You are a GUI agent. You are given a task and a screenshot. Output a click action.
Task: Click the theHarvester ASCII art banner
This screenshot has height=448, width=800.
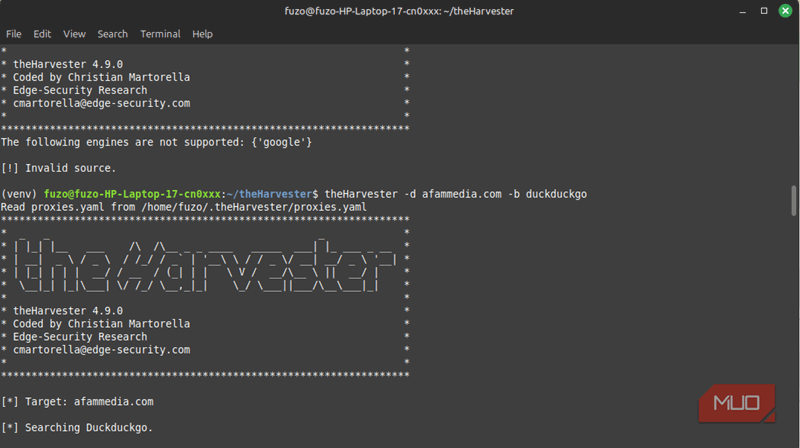click(x=200, y=265)
